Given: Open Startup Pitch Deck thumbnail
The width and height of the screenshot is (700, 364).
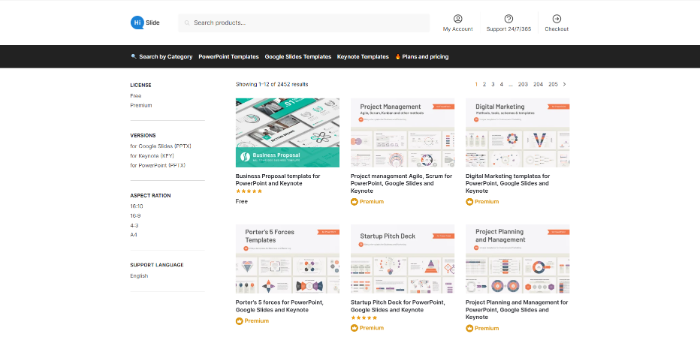Looking at the screenshot, I should [x=402, y=259].
